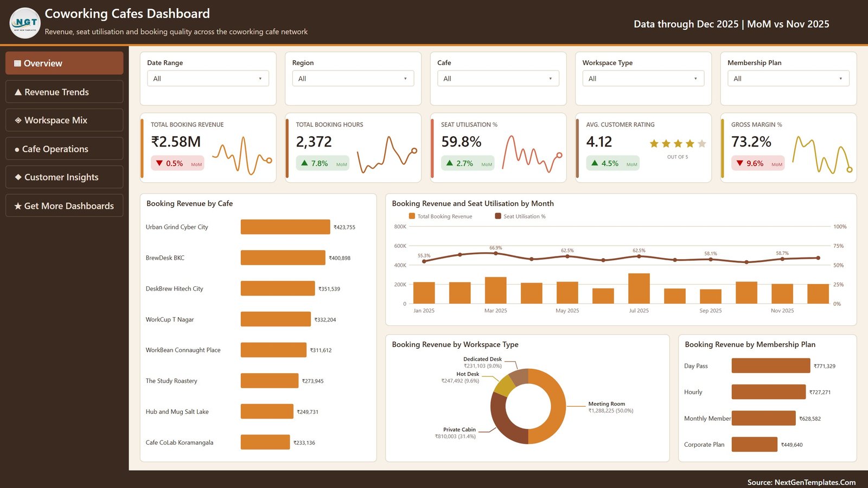Click the 66.9% utilisation data point
This screenshot has width=868, height=488.
(x=496, y=253)
